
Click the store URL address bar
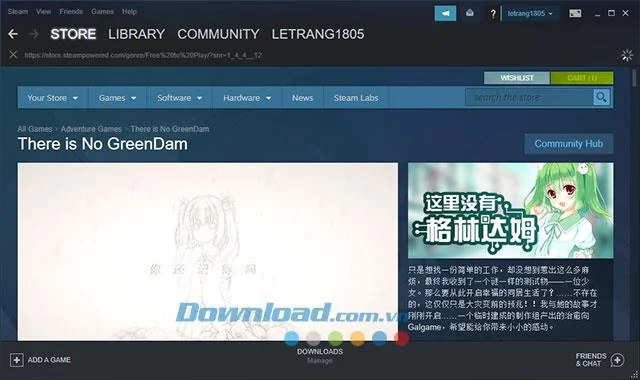pos(143,55)
